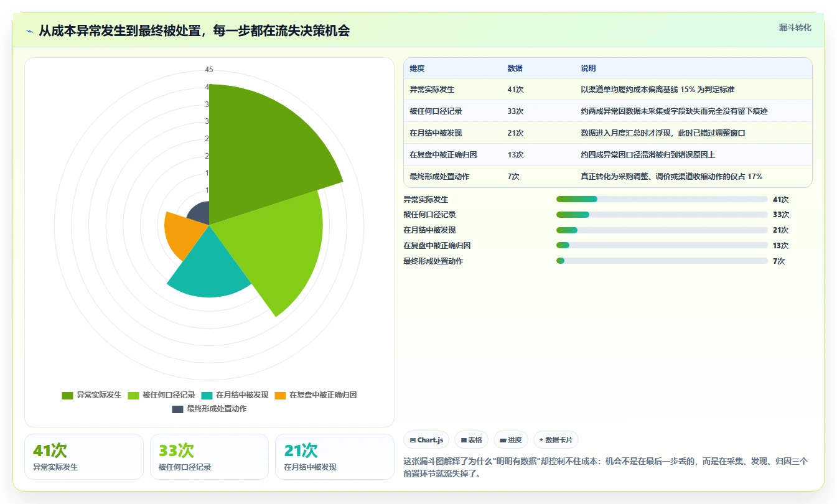Click the 最终形成处置动作 progress bar

[662, 261]
